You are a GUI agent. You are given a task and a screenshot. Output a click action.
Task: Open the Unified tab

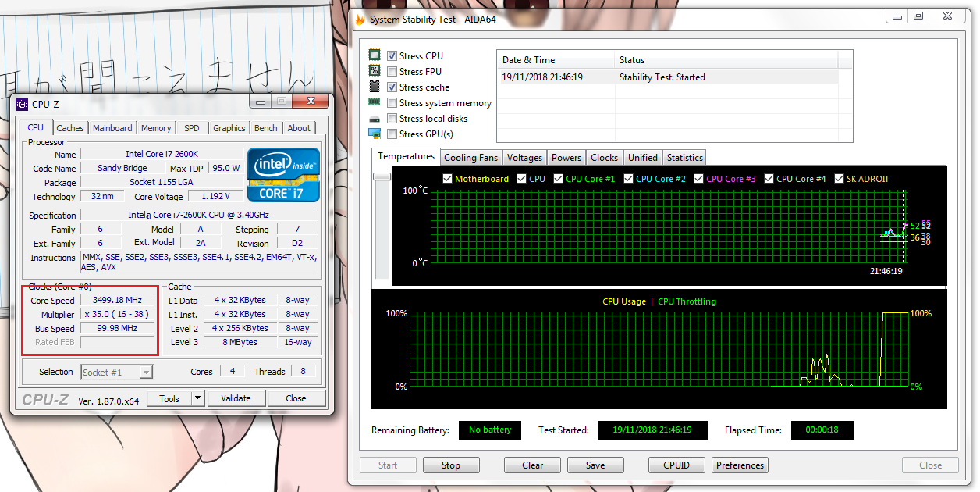[643, 158]
